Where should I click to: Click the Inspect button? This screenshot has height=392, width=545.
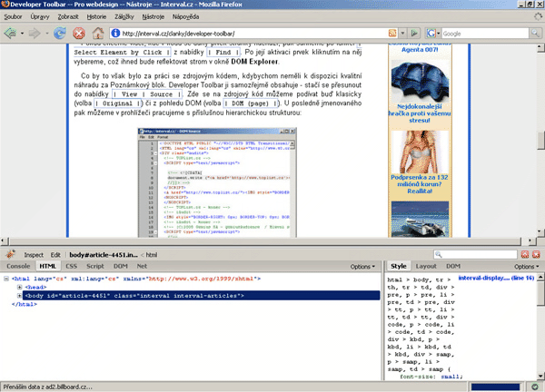[x=34, y=255]
